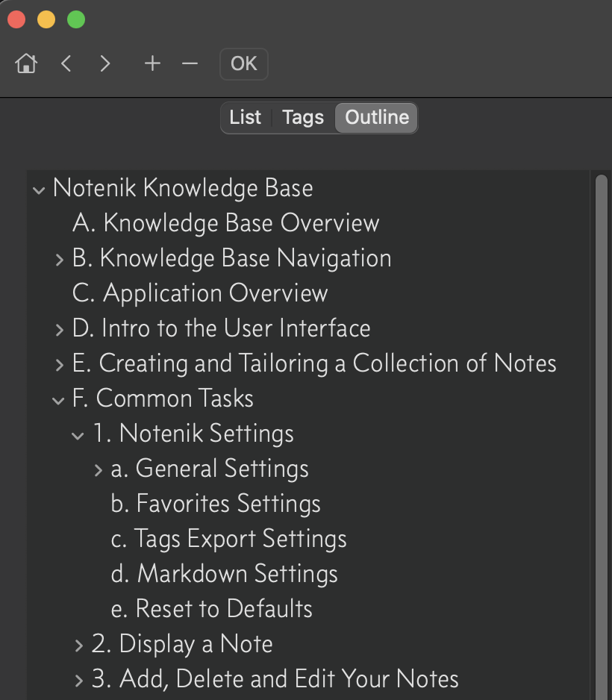The image size is (612, 700).
Task: Select 3. Add, Delete and Edit Your Notes row
Action: coord(308,678)
